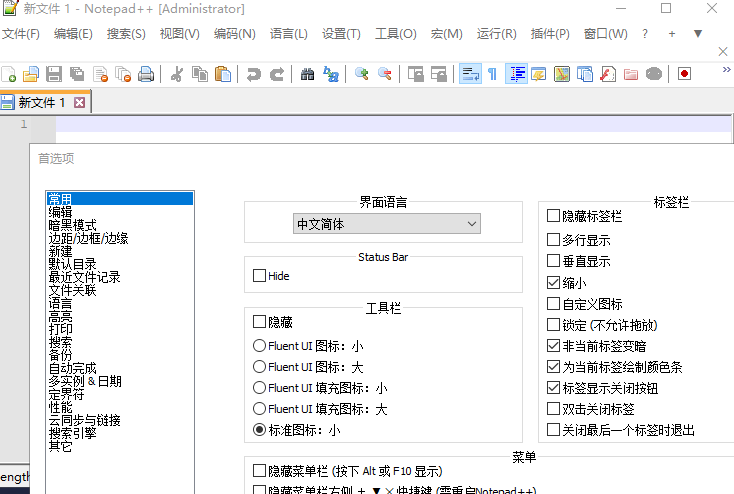
Task: Click the Save file toolbar icon
Action: coord(54,74)
